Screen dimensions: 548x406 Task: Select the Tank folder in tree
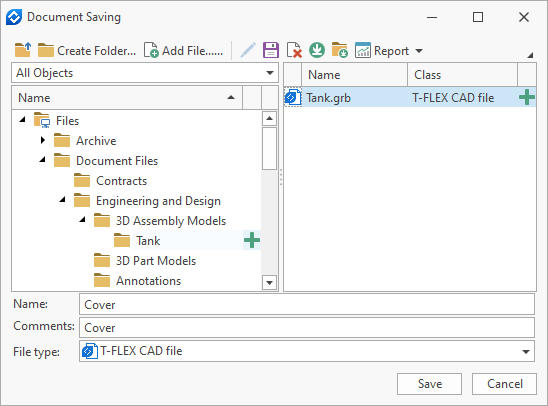[x=148, y=240]
